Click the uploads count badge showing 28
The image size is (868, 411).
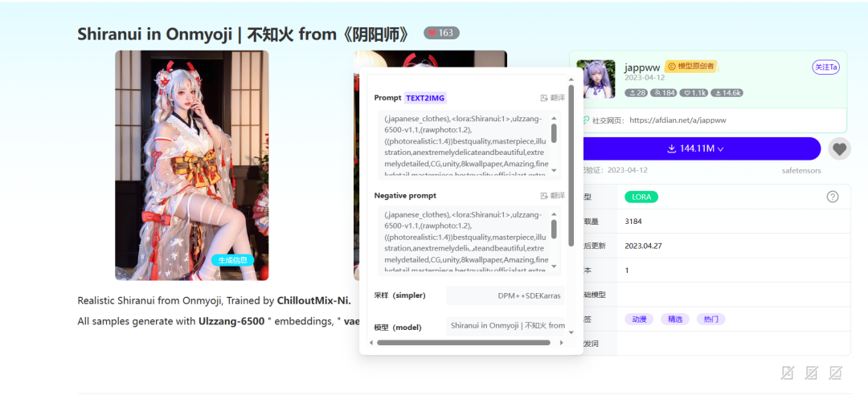(x=636, y=93)
